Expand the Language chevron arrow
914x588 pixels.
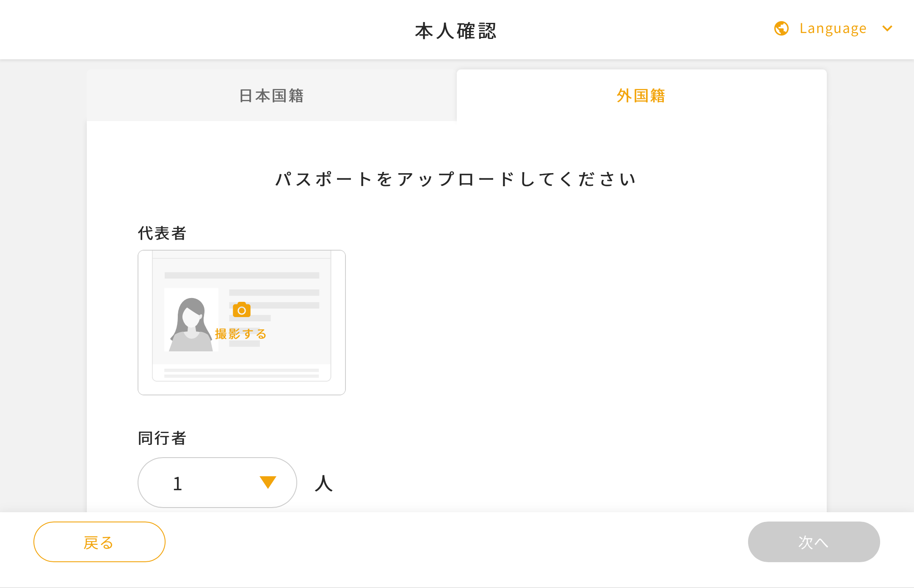pyautogui.click(x=887, y=29)
